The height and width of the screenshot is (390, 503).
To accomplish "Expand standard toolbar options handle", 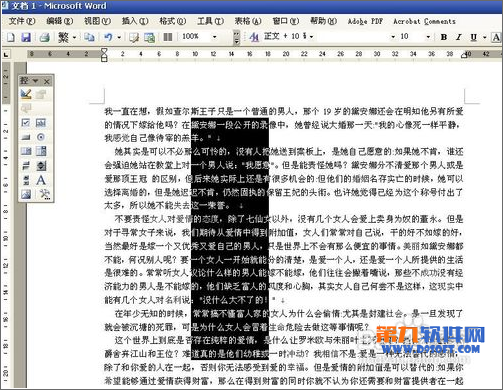I will (x=236, y=37).
